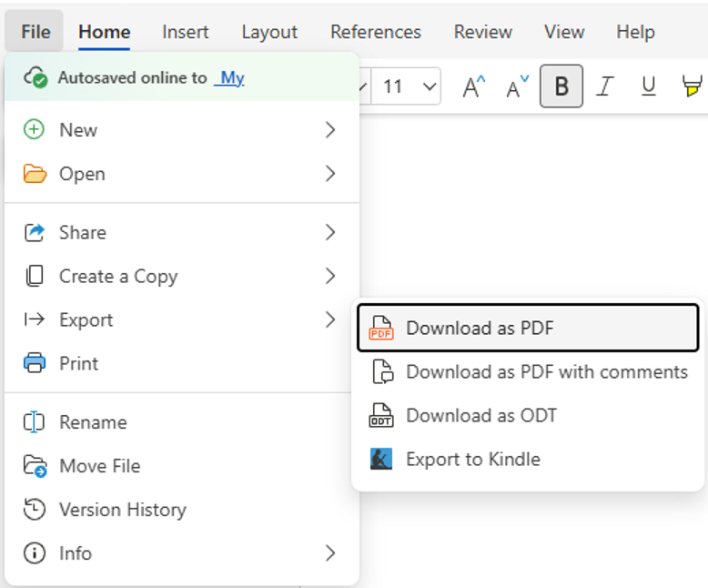Click Create a Copy menu entry
The width and height of the screenshot is (708, 588).
click(x=118, y=277)
